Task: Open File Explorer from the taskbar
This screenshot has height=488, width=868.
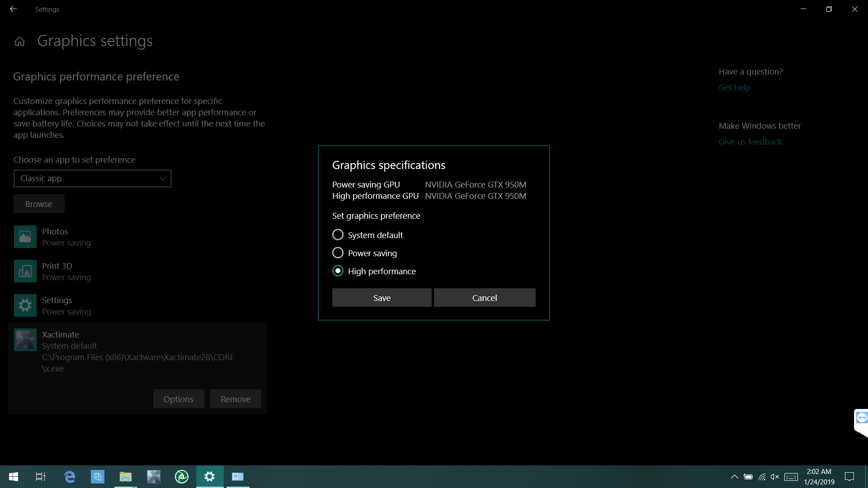Action: 125,477
